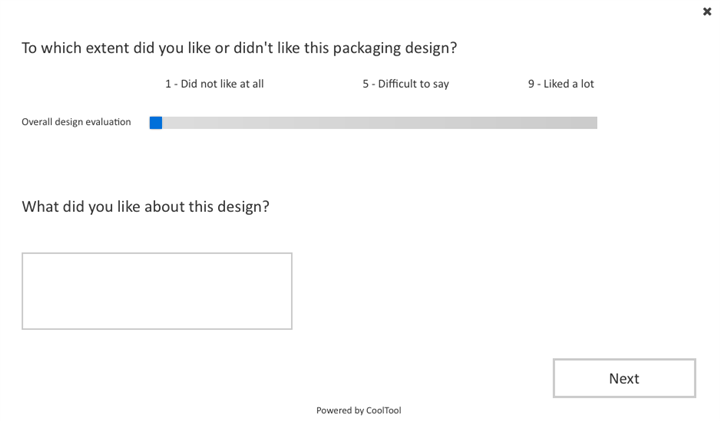Click slider track midway between the 5 and 9 labels
The image size is (720, 421).
484,123
